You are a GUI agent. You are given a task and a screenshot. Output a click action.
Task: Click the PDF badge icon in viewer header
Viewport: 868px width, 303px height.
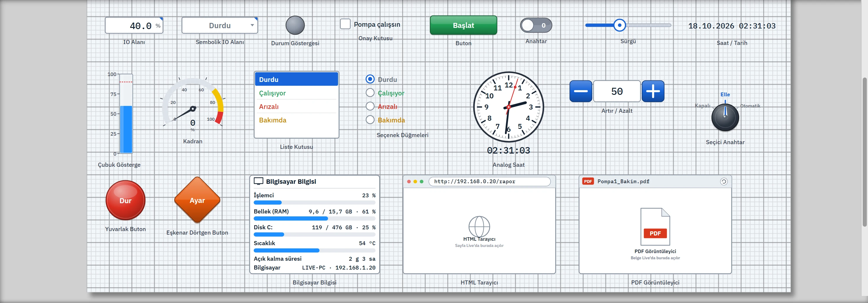(588, 181)
